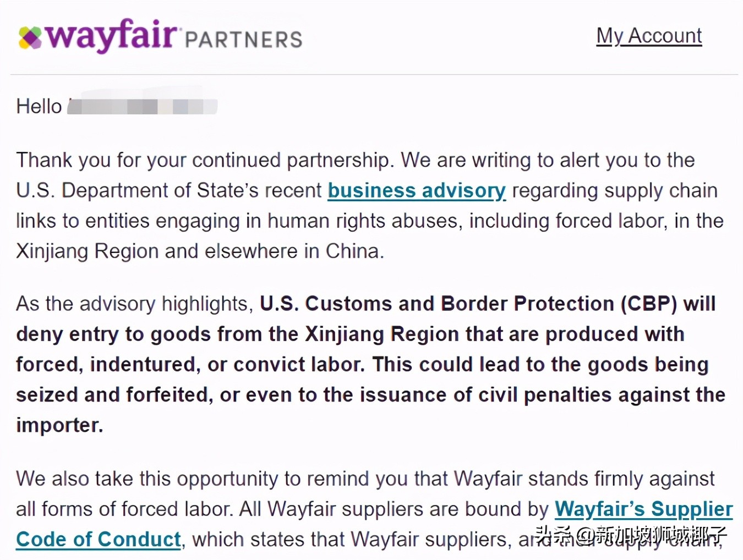Follow the Wayfair's Supplier link text
743x560 pixels.
coord(643,509)
